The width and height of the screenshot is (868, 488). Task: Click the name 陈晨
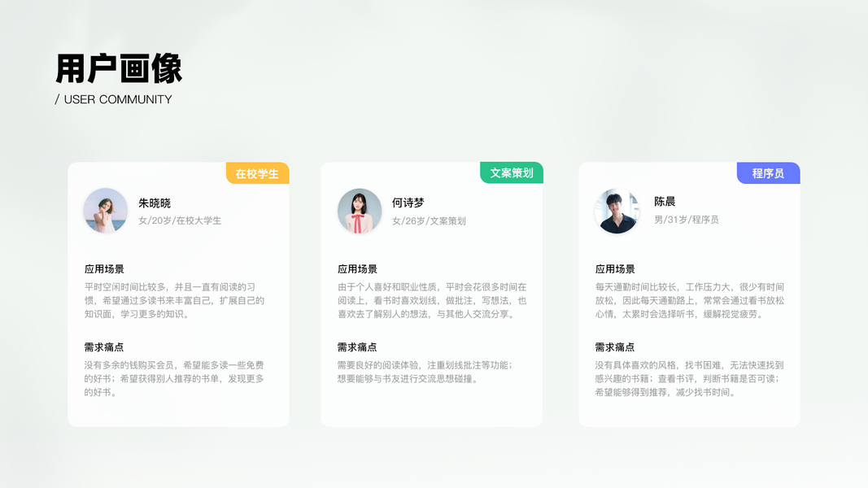(665, 202)
